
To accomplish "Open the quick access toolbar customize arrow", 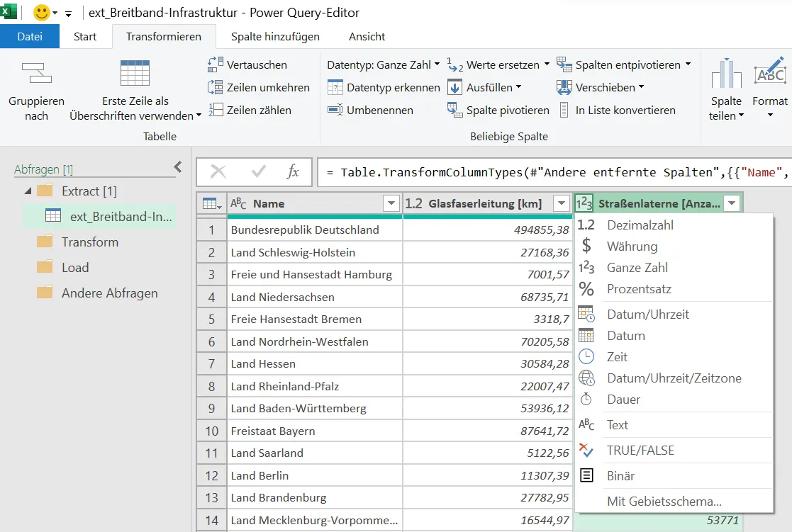I will pyautogui.click(x=68, y=13).
